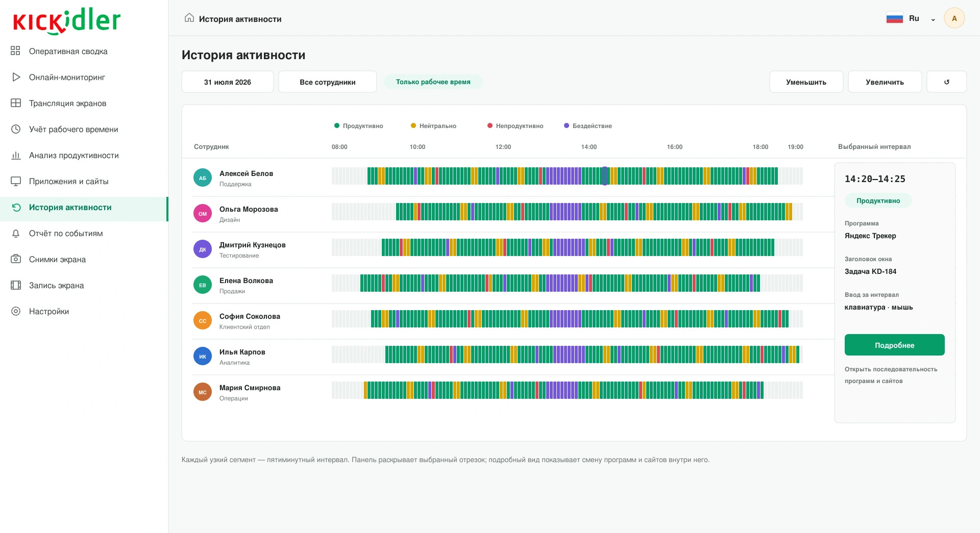Open Трансляция экранов menu item
980x533 pixels.
(84, 103)
